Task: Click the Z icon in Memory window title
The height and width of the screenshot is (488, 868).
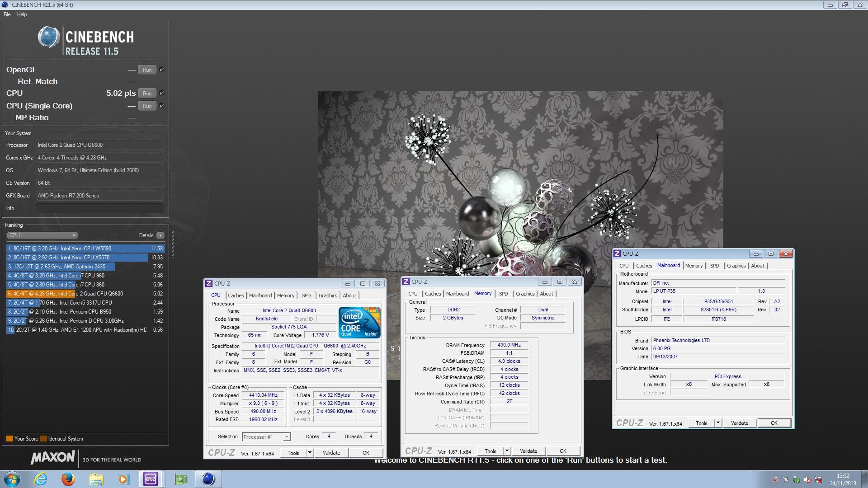Action: click(x=406, y=282)
